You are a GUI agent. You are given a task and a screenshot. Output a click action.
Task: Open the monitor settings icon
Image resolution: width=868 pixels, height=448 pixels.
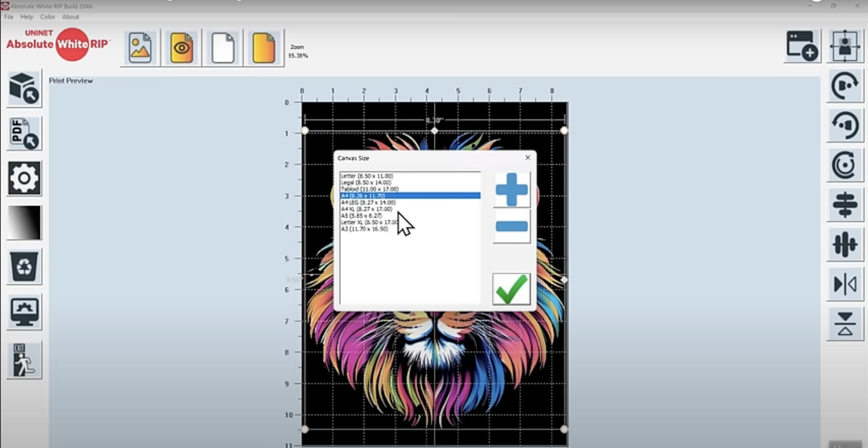click(x=24, y=313)
